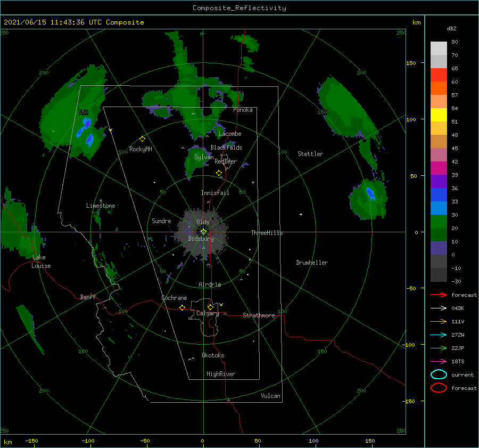This screenshot has width=479, height=448.
Task: Click the Blackfalds city label
Action: pos(226,148)
